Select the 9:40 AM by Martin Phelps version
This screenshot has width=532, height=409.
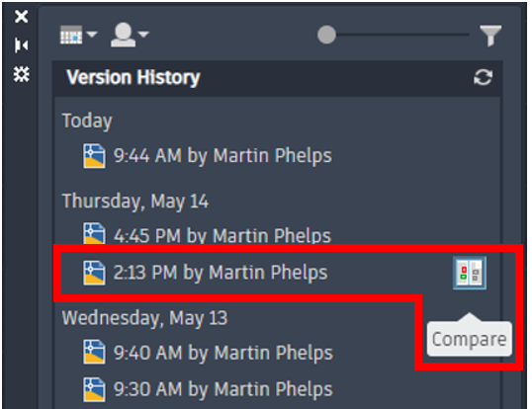[209, 353]
